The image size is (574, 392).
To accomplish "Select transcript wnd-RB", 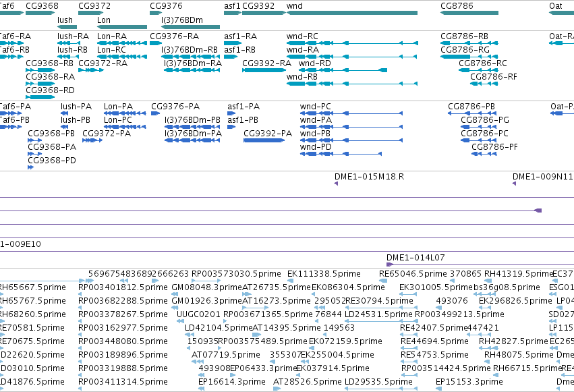I will click(352, 84).
